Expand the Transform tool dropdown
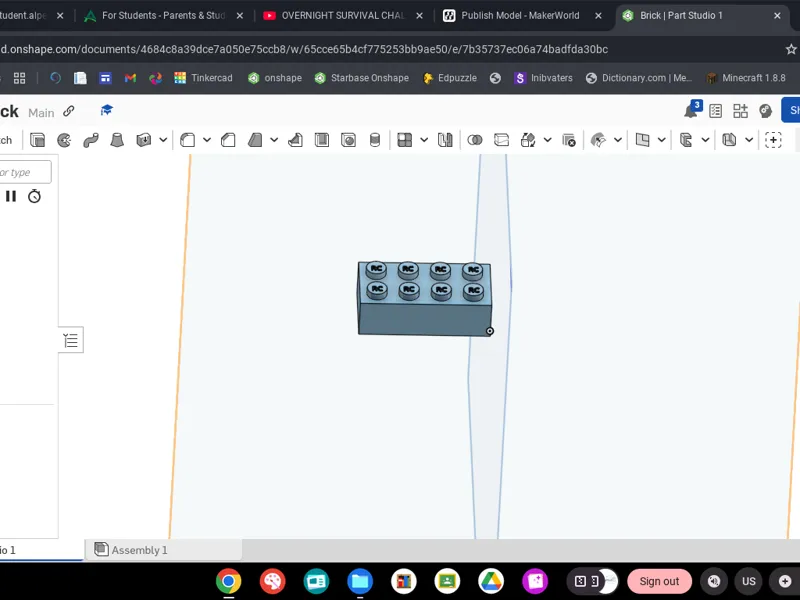800x600 pixels. 547,140
